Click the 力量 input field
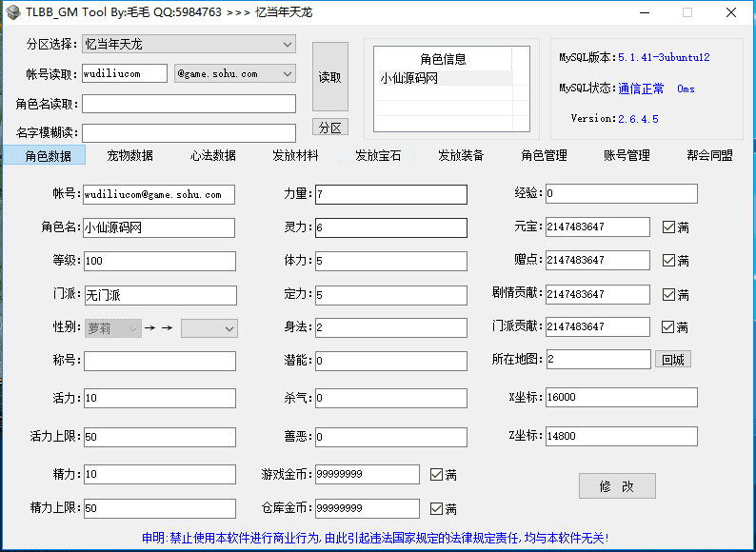 click(x=391, y=194)
